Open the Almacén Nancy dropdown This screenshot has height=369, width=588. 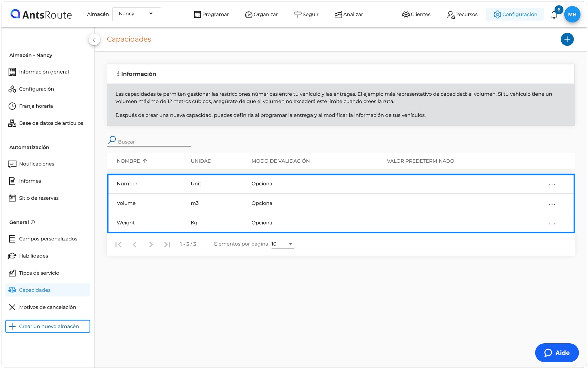tap(136, 14)
